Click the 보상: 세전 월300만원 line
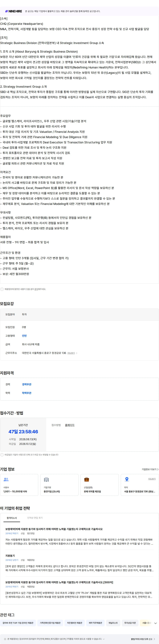The height and width of the screenshot is (644, 159). [x=16, y=274]
